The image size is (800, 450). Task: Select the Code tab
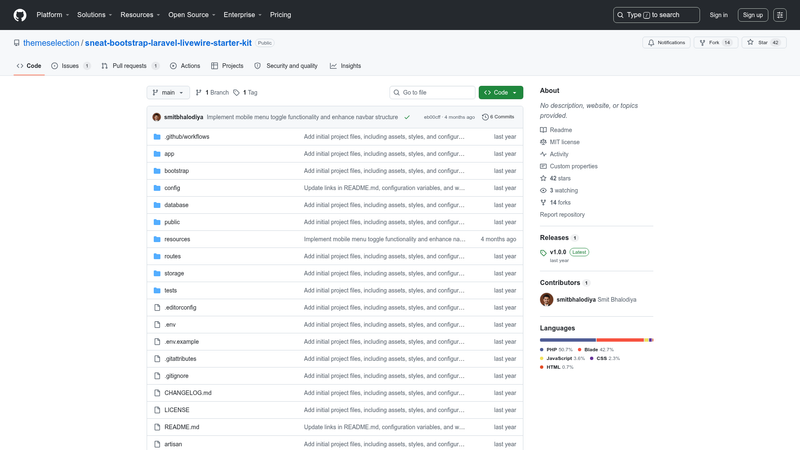click(29, 66)
